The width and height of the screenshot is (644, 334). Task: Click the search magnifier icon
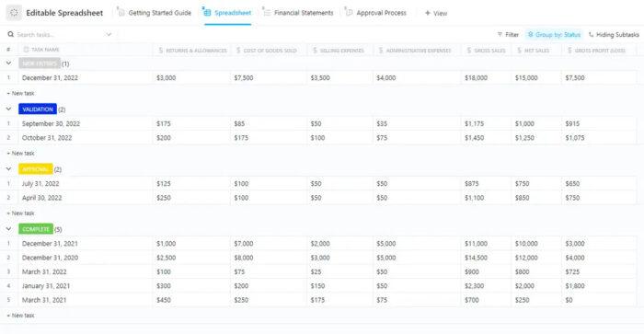click(11, 35)
